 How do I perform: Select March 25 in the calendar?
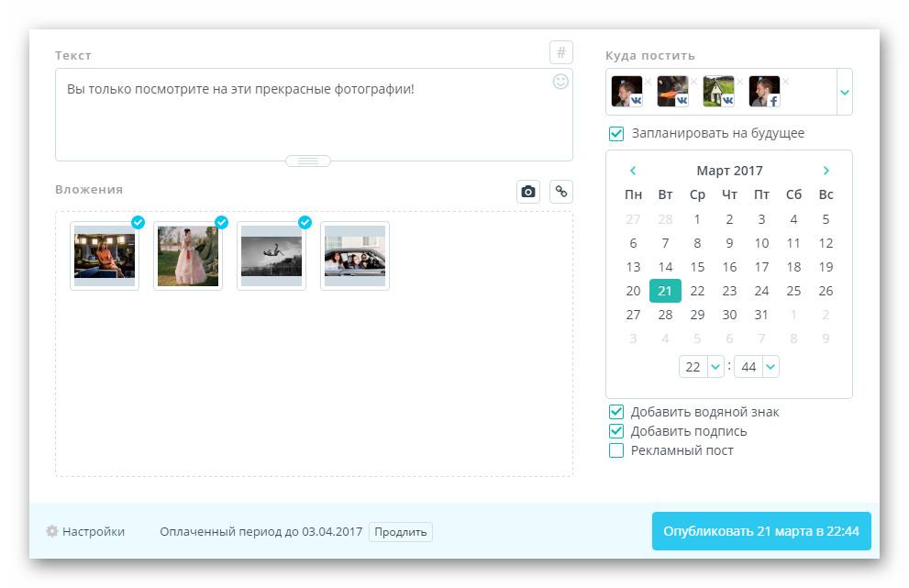[793, 291]
